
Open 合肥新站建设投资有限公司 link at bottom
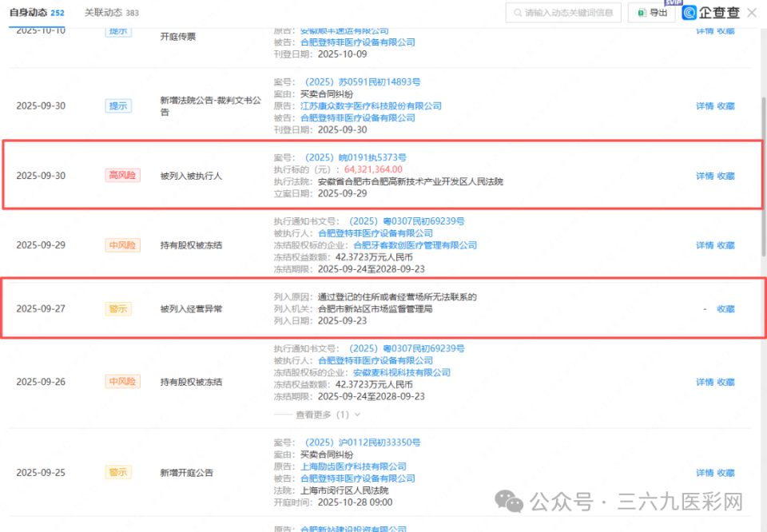(353, 529)
